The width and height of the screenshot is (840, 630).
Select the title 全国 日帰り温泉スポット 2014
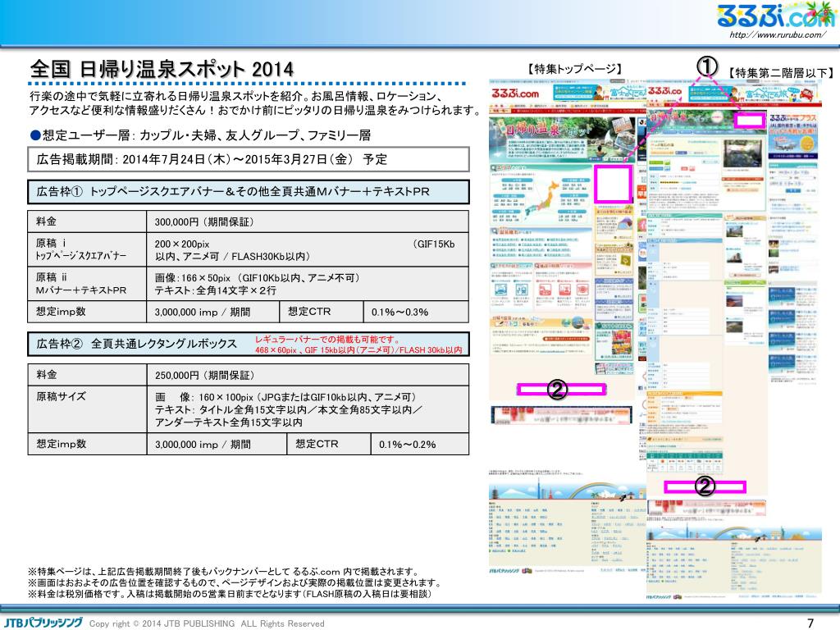point(162,69)
